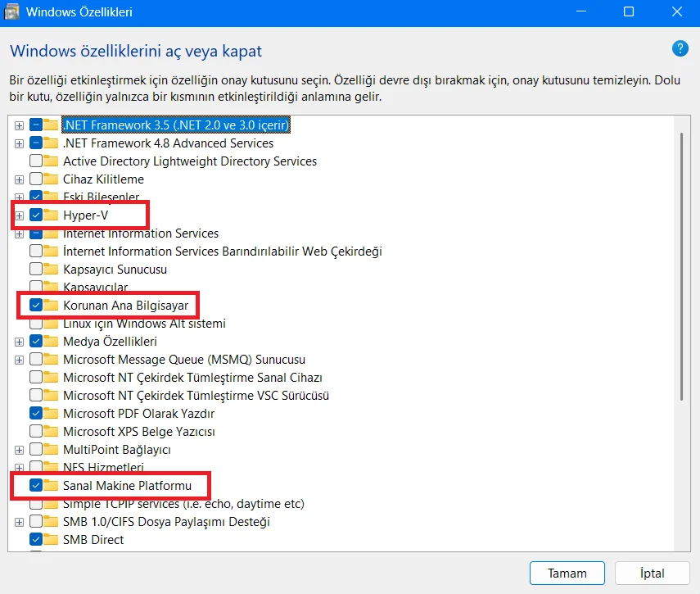Check Microsoft XPS Belge Yazıcısı checkbox
This screenshot has width=700, height=594.
(x=36, y=432)
